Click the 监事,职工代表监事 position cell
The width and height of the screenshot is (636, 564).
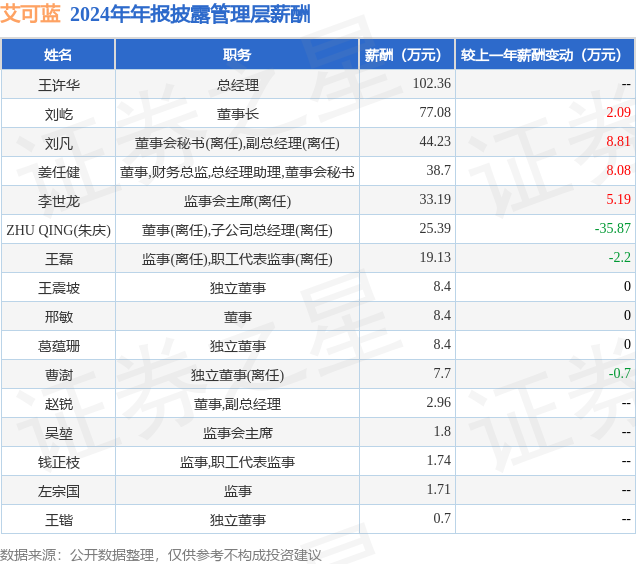[x=237, y=463]
